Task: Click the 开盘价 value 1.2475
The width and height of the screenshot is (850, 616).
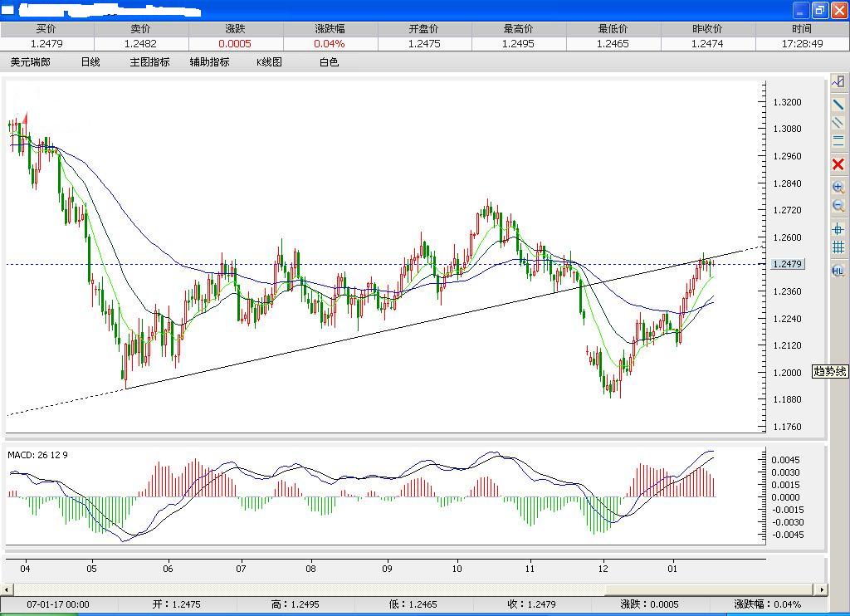Action: pos(424,44)
